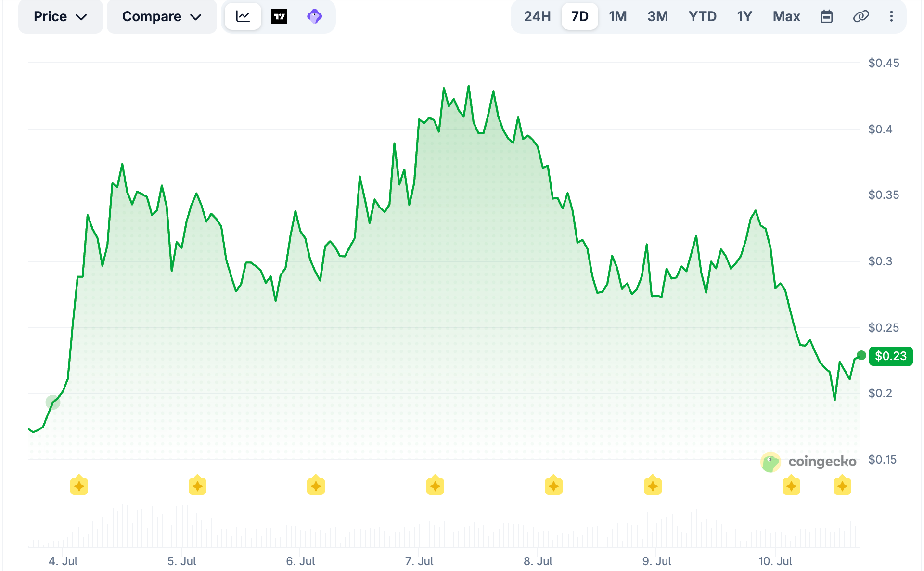Click the news marker near 4. Jul

79,486
